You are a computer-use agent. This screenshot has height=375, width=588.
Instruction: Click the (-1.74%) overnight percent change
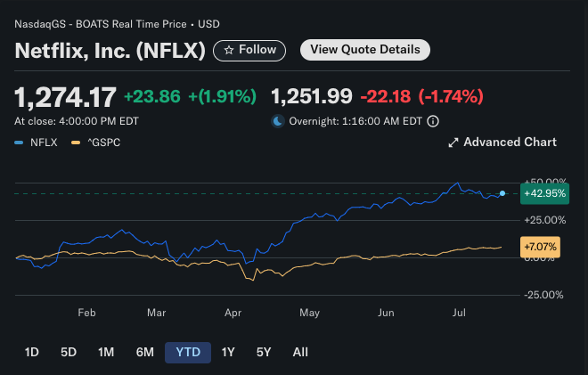coord(451,96)
